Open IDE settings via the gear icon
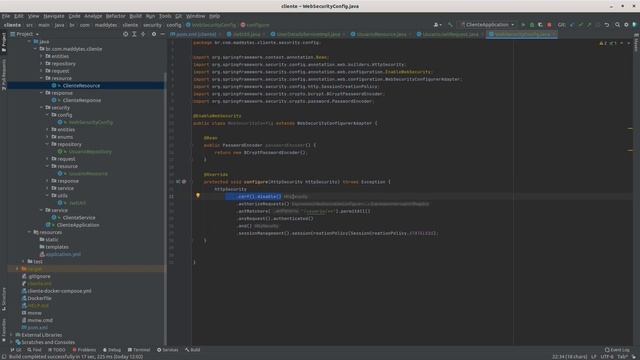This screenshot has width=640, height=360. click(x=626, y=25)
